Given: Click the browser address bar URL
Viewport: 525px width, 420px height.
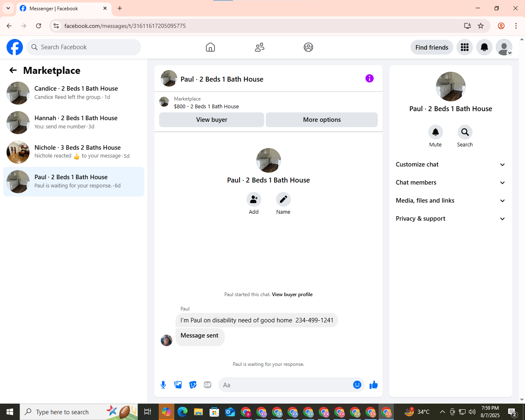Looking at the screenshot, I should [125, 26].
